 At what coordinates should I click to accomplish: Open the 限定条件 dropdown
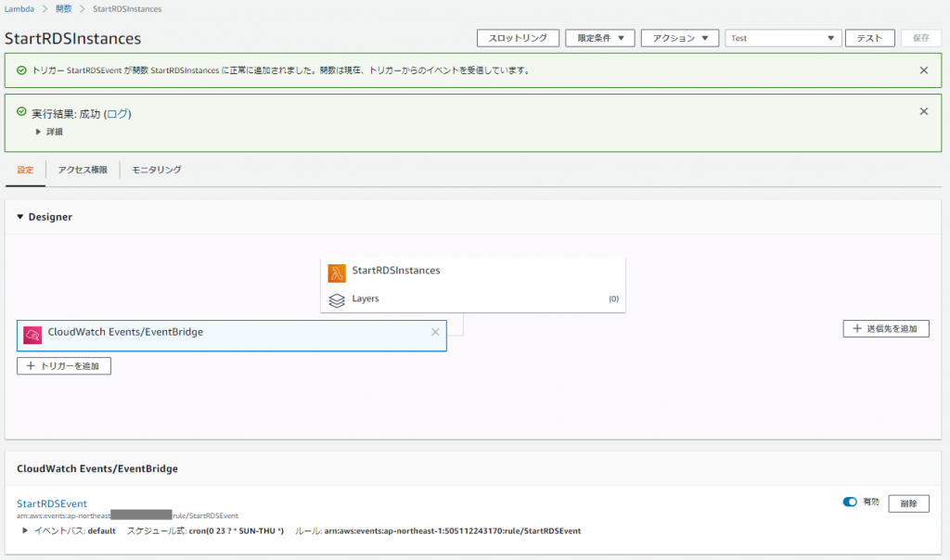point(600,38)
